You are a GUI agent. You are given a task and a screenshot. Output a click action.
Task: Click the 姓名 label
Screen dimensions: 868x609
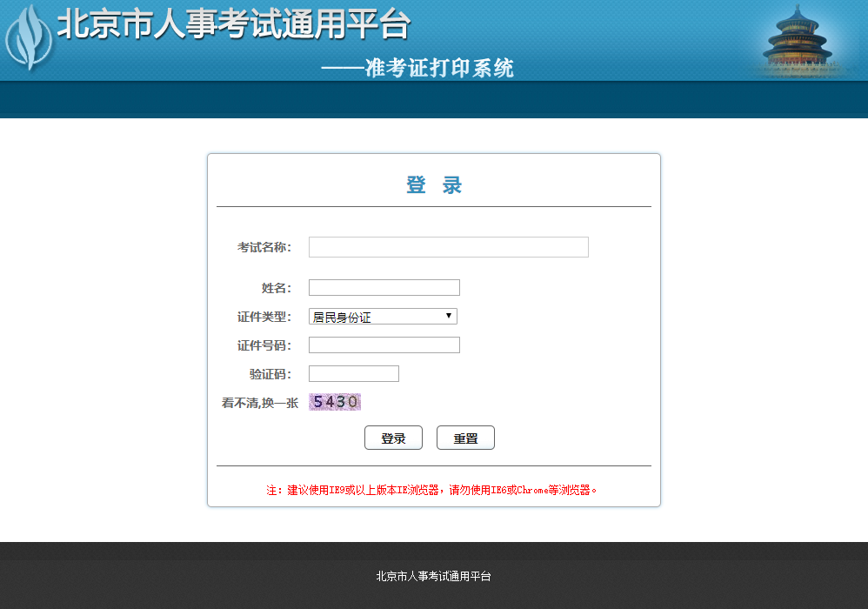pyautogui.click(x=276, y=288)
